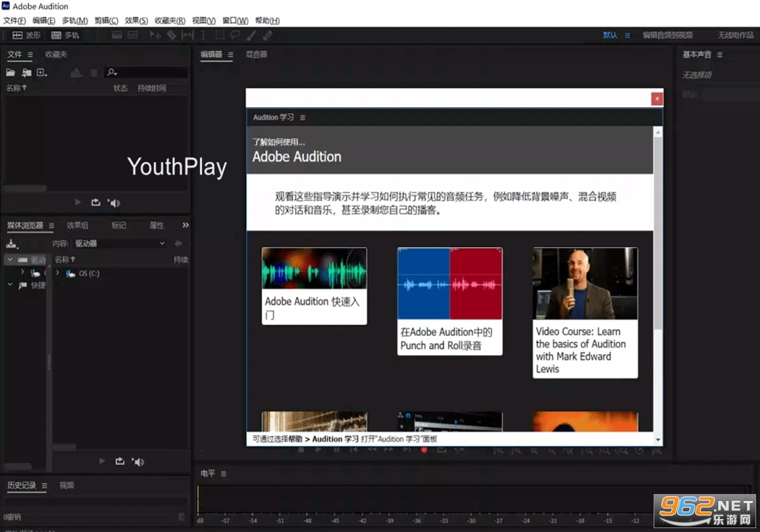This screenshot has height=532, width=760.
Task: Open the search filter dropdown in Files panel
Action: pyautogui.click(x=112, y=73)
